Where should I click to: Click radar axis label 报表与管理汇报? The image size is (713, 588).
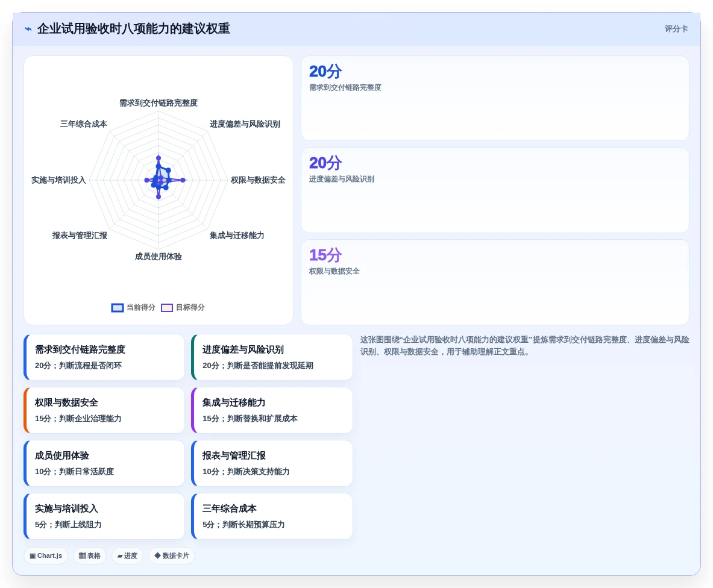click(80, 236)
